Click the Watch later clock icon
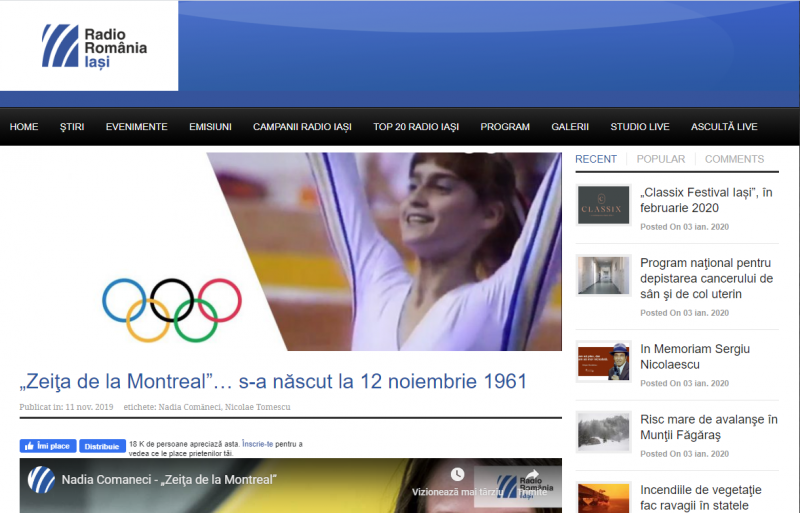The image size is (800, 513). coord(457,475)
